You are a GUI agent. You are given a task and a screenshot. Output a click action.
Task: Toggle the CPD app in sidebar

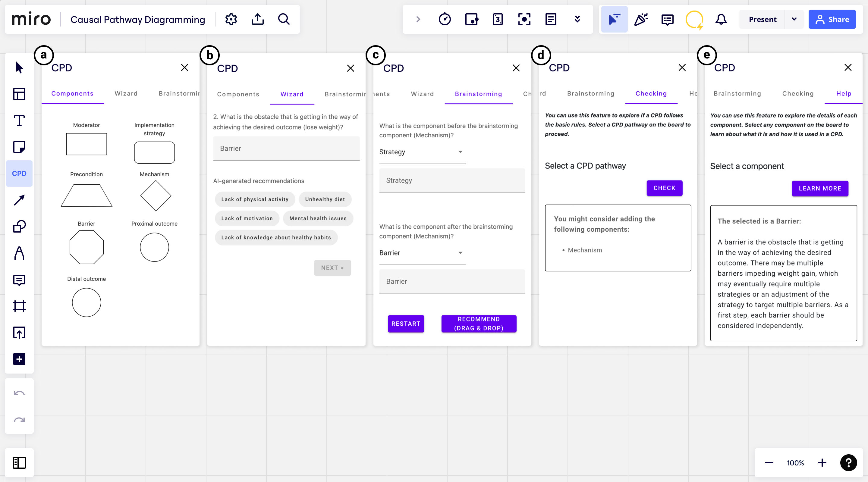coord(19,174)
